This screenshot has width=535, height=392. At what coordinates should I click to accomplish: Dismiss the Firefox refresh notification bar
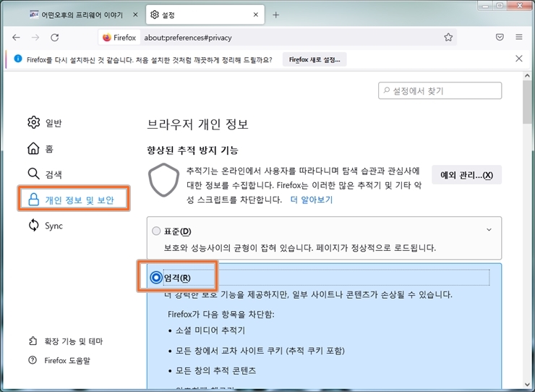point(519,59)
